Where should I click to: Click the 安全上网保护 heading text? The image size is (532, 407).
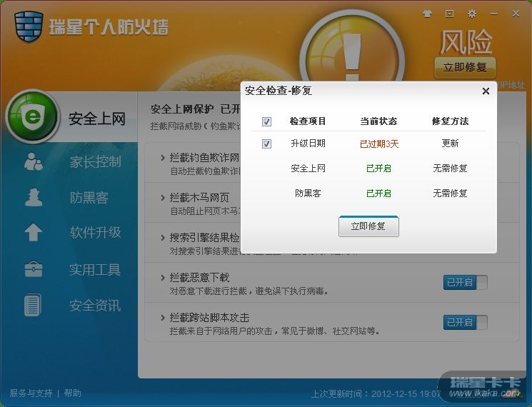pyautogui.click(x=182, y=109)
